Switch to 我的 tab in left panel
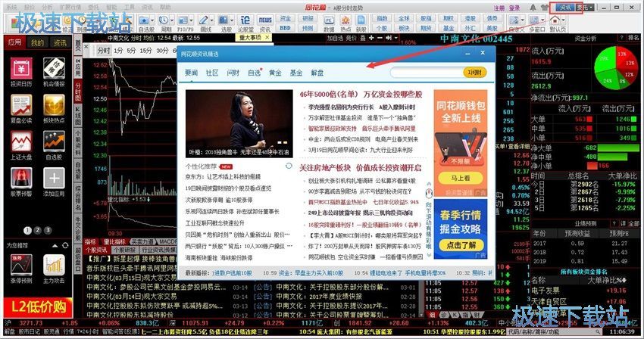This screenshot has height=339, width=644. click(x=37, y=42)
